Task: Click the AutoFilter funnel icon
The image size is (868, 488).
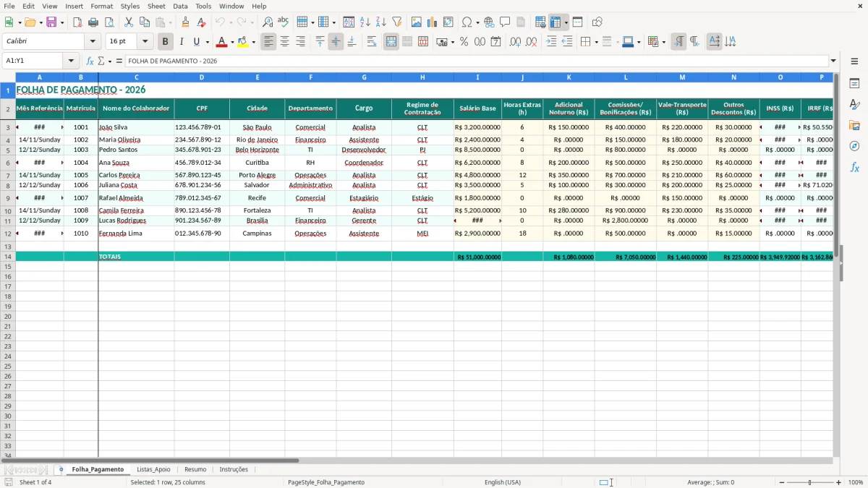Action: point(397,22)
